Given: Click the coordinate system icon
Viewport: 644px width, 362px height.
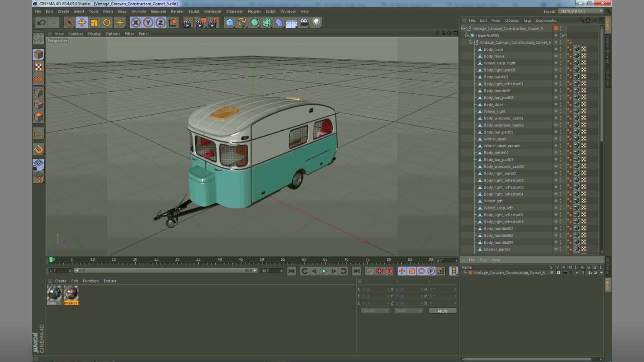Looking at the screenshot, I should [173, 23].
